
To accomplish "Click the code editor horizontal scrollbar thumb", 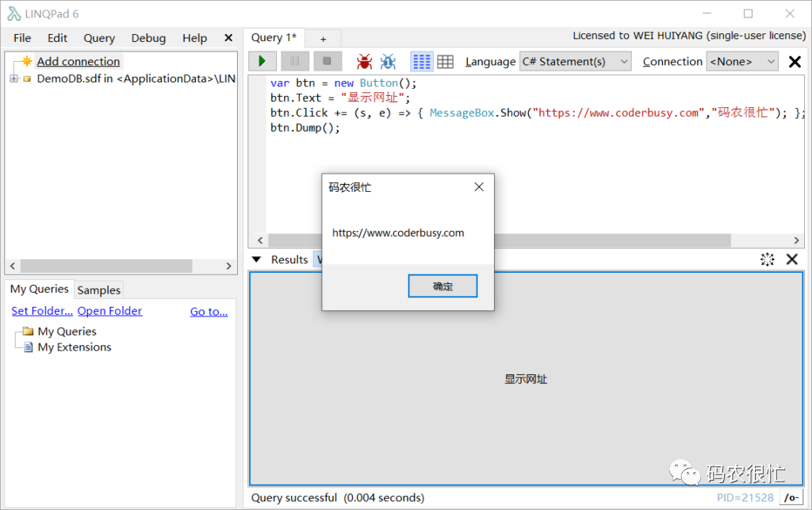I will click(x=500, y=240).
